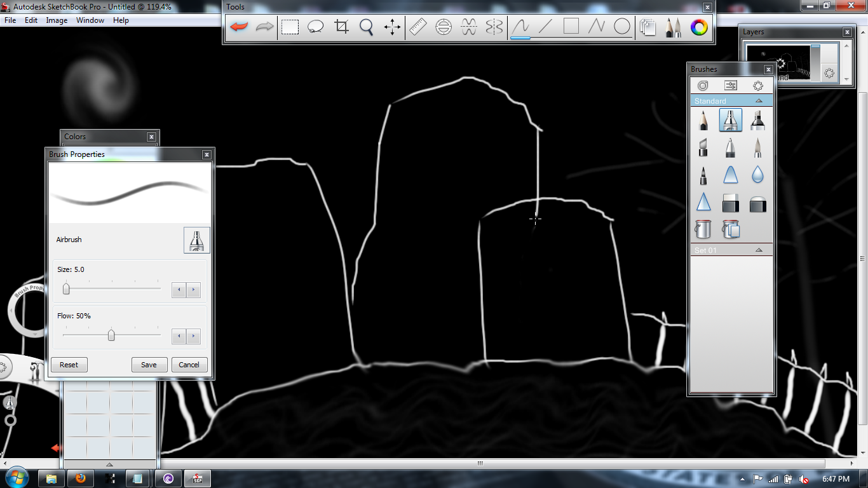Open the Layer editor from Tools

648,27
